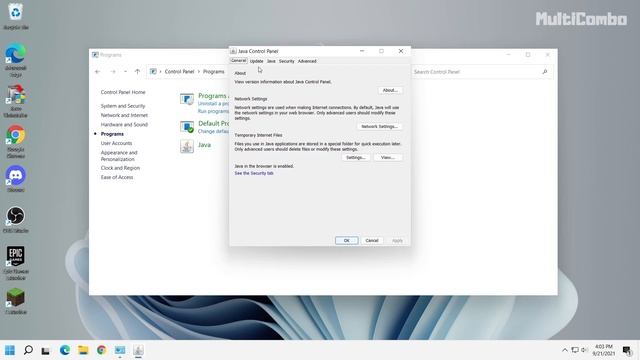Confirm with the OK button
The image size is (640, 360).
pos(347,240)
